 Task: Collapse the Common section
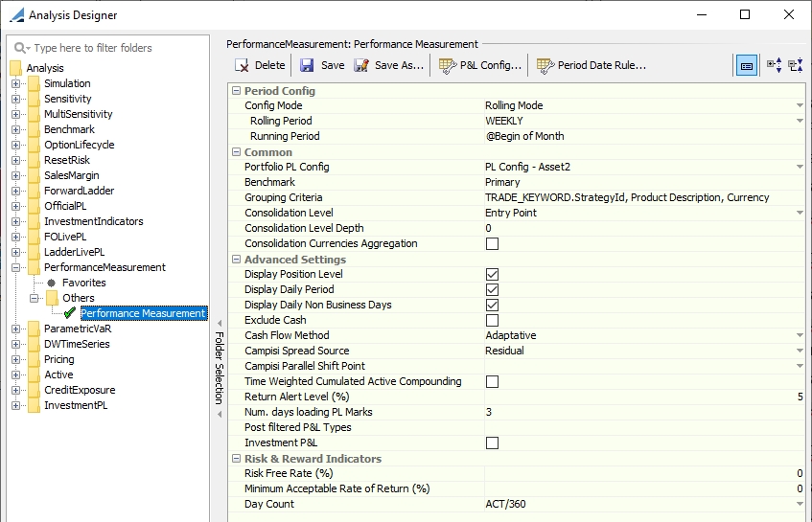click(x=236, y=152)
